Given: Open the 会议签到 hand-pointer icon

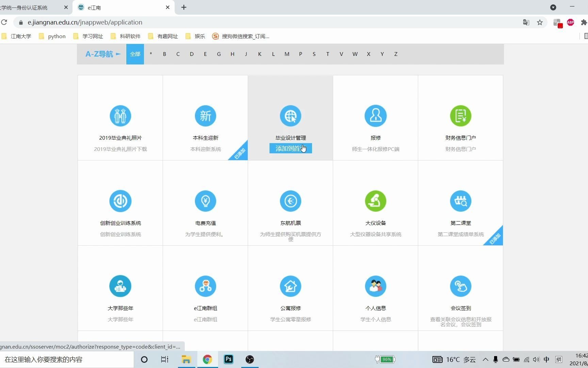Looking at the screenshot, I should [x=461, y=286].
